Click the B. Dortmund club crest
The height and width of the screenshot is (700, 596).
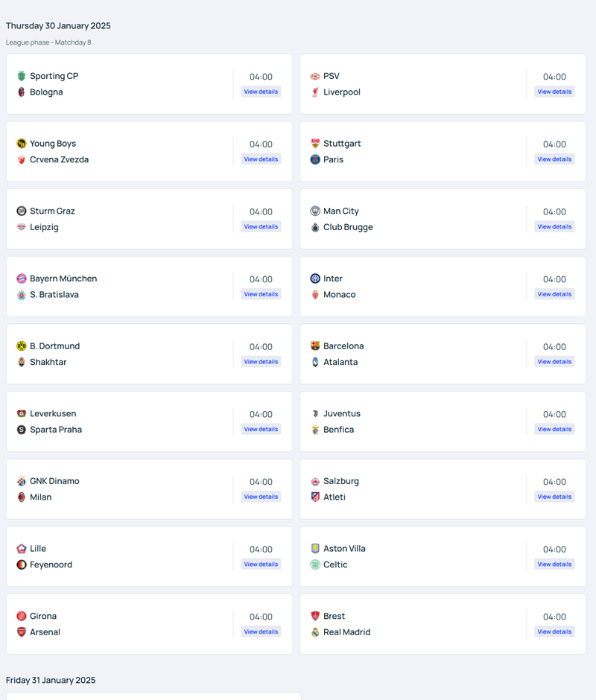pos(22,346)
